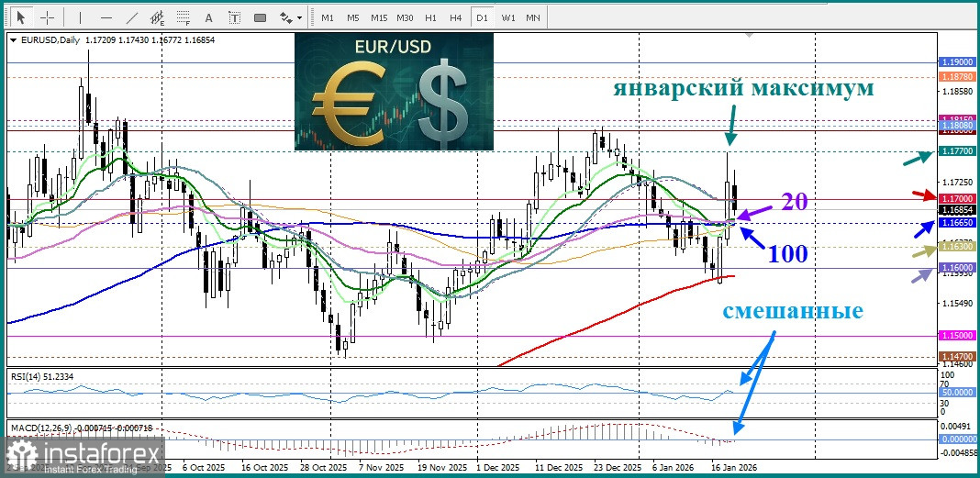Click the 11 Dec 2025 date label

click(x=559, y=467)
